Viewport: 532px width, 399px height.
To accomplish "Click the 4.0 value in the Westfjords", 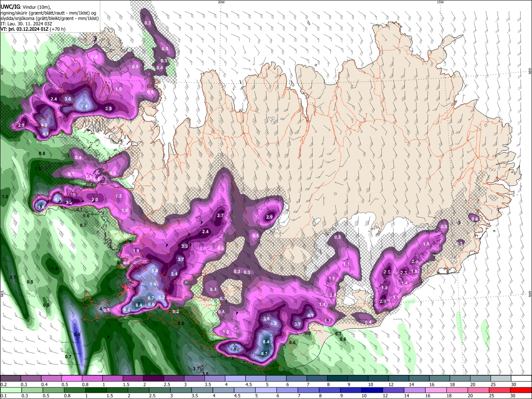I will pyautogui.click(x=44, y=125).
